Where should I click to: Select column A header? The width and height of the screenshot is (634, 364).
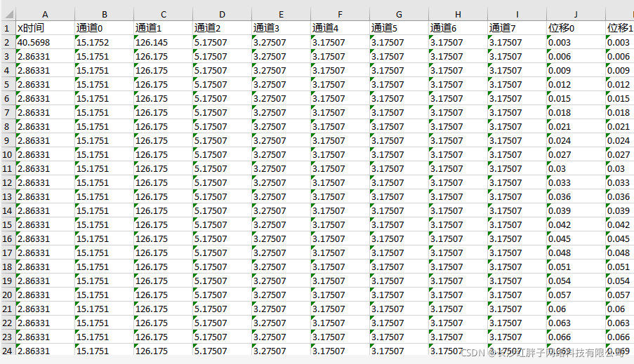pos(45,15)
